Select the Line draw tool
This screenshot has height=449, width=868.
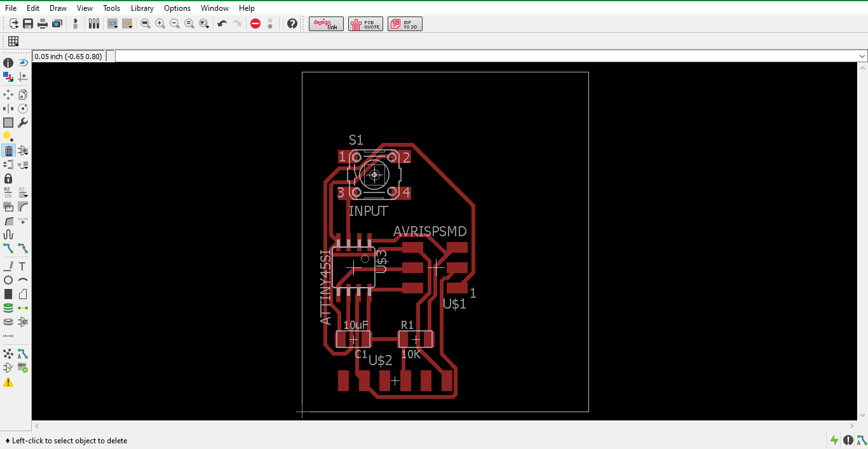point(8,266)
